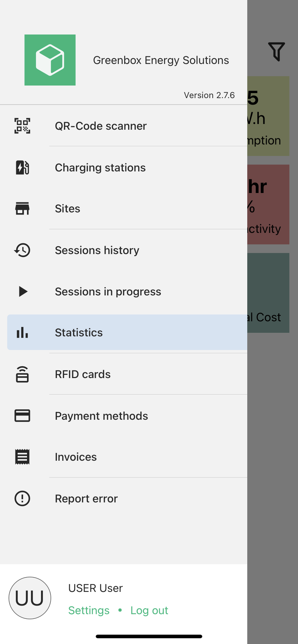Image resolution: width=298 pixels, height=644 pixels.
Task: Tap the Greenbox green cube logo
Action: click(50, 60)
